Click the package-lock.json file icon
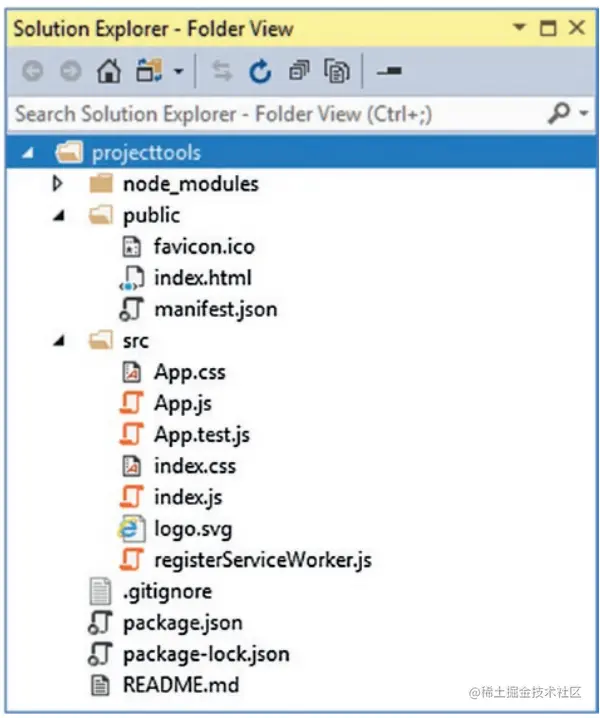 click(x=100, y=654)
